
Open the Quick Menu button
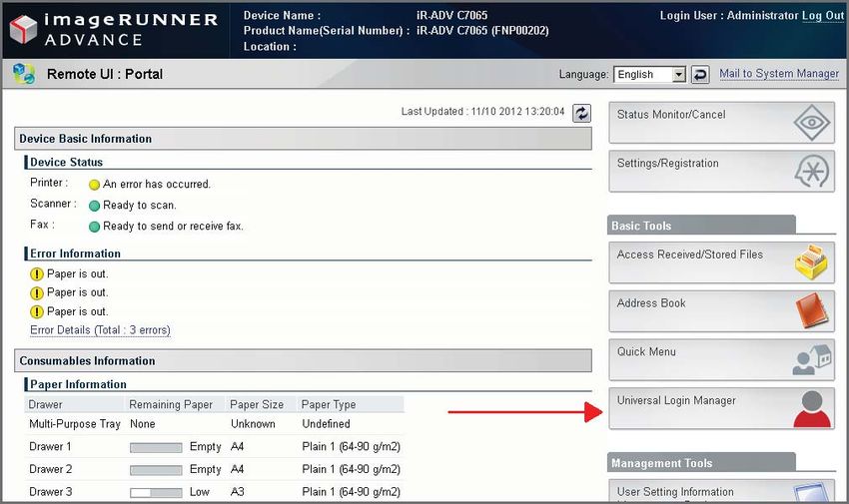tap(721, 359)
